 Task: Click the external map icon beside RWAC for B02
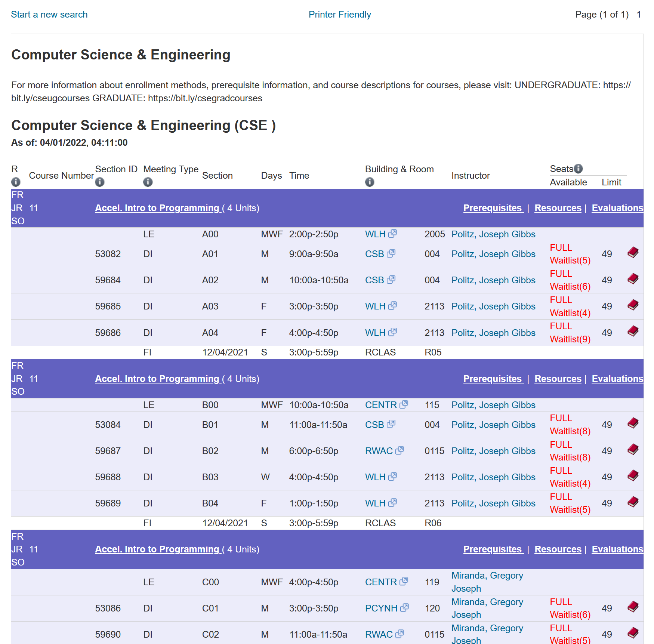[x=400, y=450]
